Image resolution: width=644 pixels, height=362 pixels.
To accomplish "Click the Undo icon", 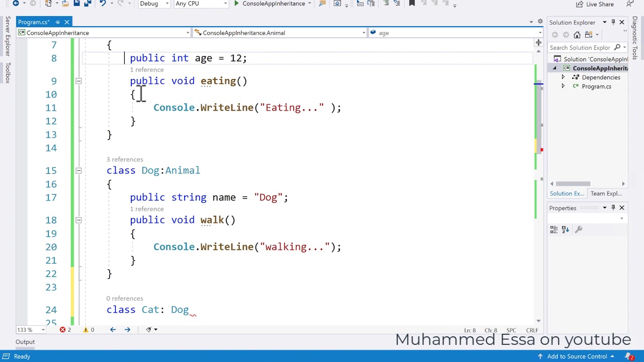I will [x=103, y=4].
